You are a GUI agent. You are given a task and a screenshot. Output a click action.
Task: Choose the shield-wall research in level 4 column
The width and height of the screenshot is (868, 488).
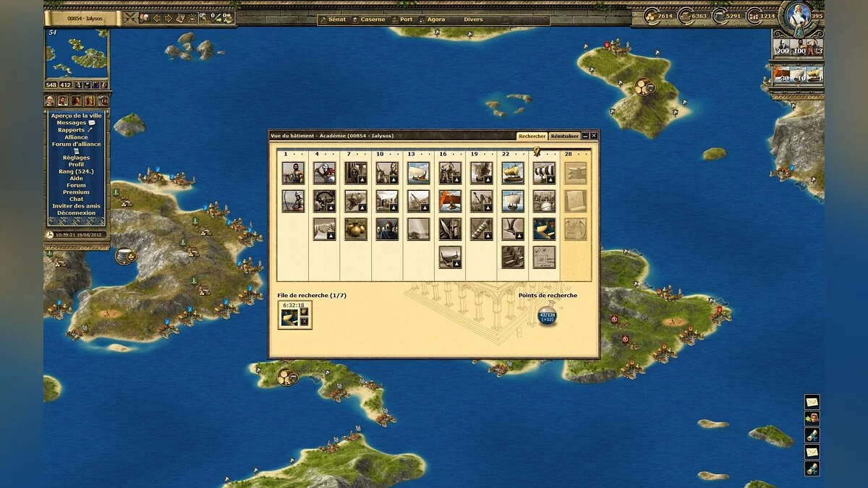pyautogui.click(x=325, y=201)
